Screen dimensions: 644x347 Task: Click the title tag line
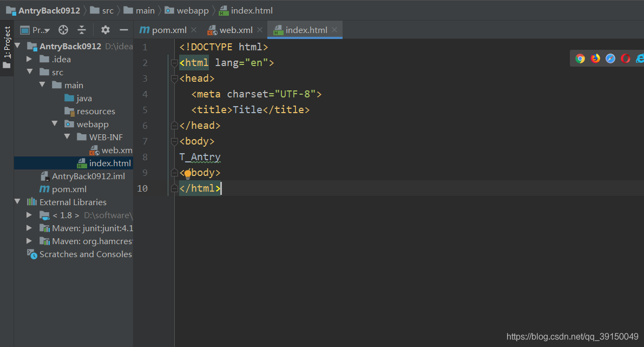click(251, 110)
